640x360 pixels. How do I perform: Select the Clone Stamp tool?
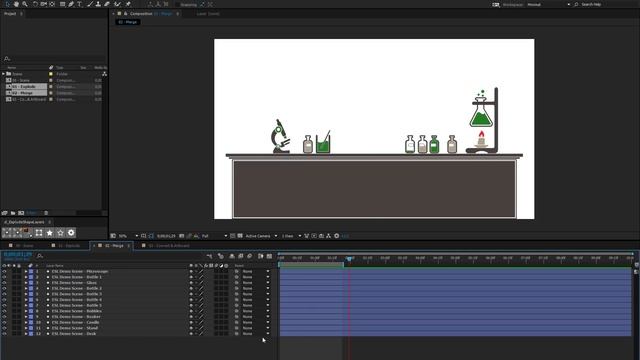[x=98, y=4]
